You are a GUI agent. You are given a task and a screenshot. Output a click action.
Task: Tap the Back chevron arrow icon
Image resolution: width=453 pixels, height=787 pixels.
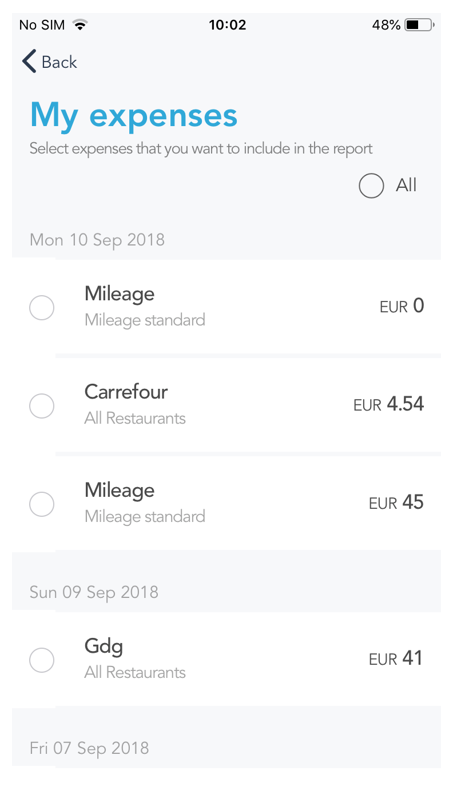29,62
